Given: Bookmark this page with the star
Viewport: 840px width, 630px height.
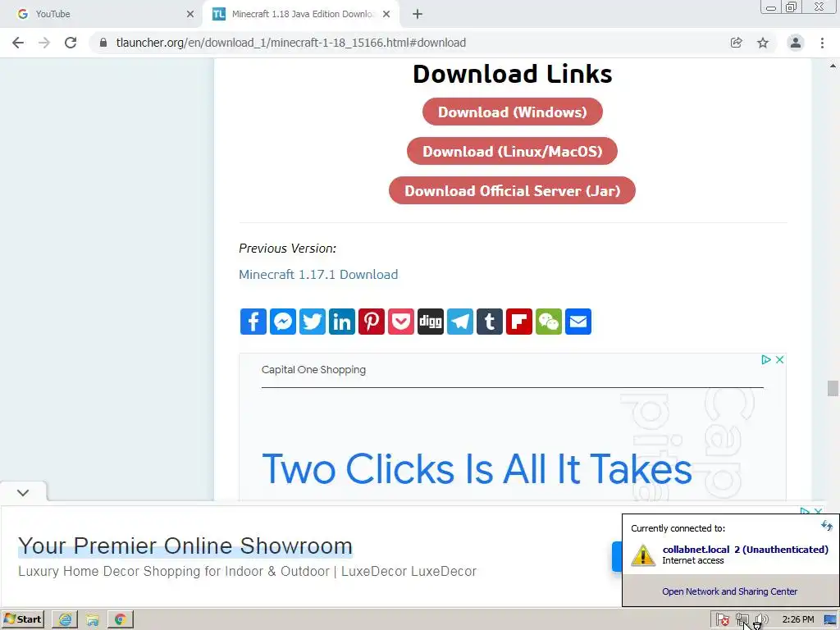Looking at the screenshot, I should point(763,43).
